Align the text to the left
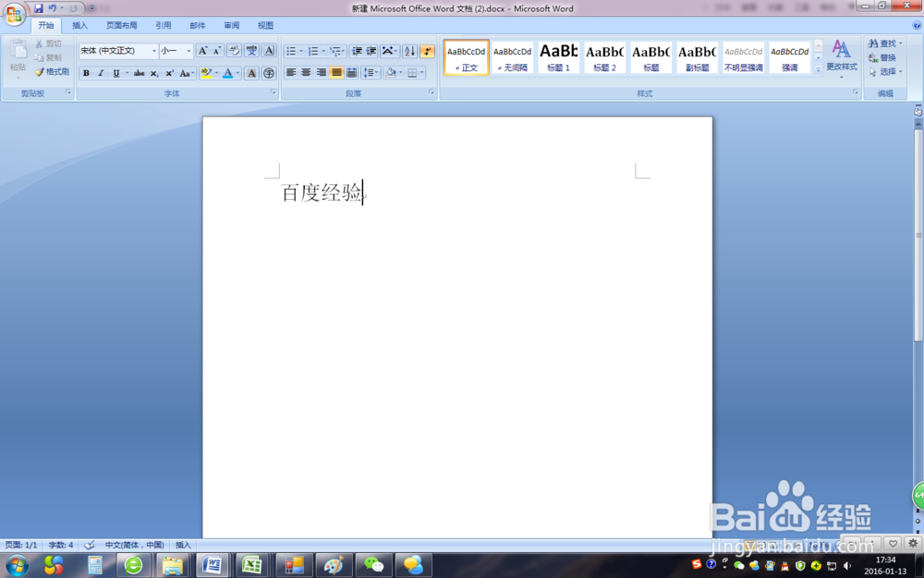Viewport: 924px width, 578px height. (290, 73)
